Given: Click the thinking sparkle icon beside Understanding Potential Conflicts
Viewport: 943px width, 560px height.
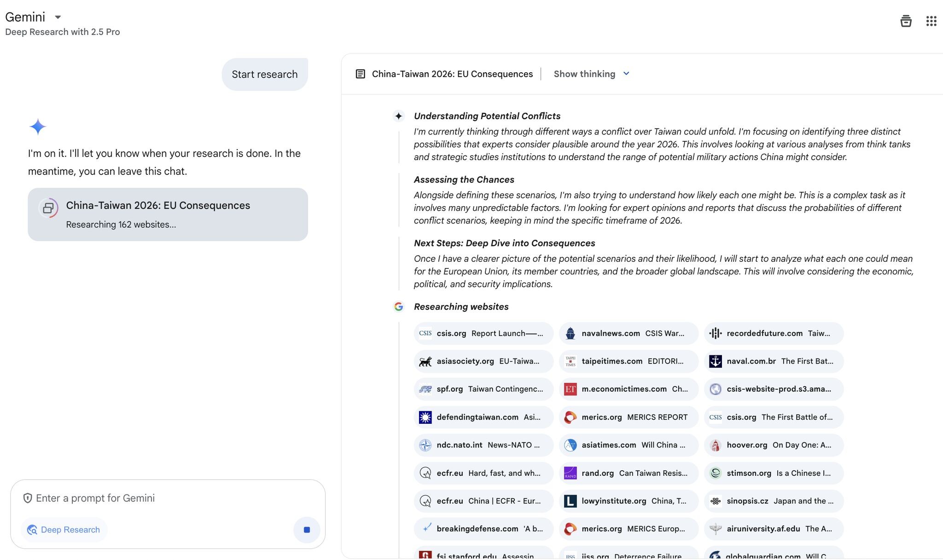Looking at the screenshot, I should (399, 116).
